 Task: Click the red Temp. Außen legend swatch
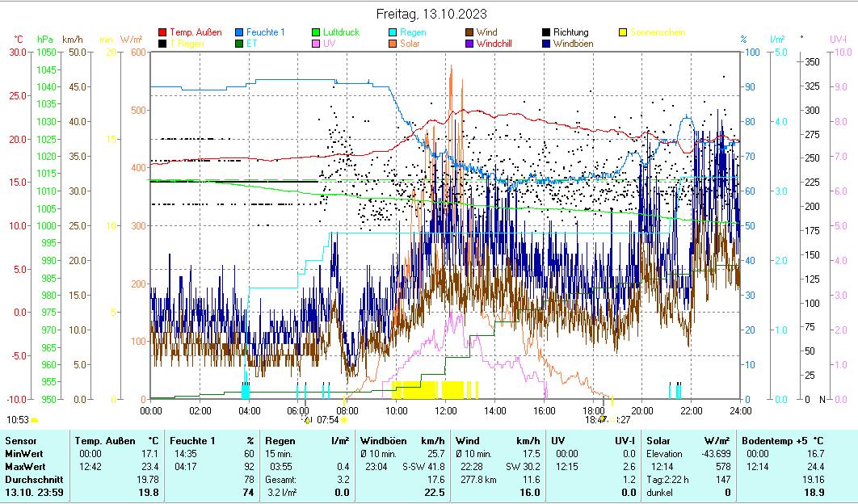163,33
